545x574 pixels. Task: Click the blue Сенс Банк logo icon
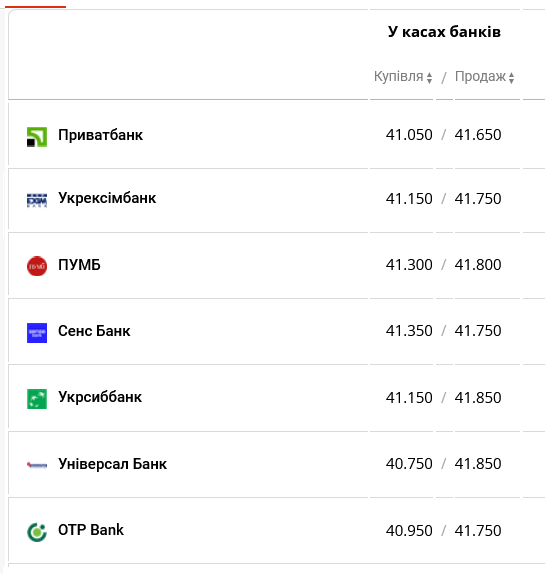pyautogui.click(x=37, y=333)
